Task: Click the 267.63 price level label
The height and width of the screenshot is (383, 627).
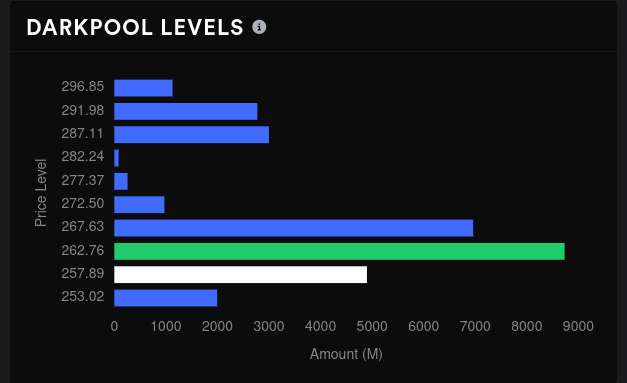Action: click(83, 226)
